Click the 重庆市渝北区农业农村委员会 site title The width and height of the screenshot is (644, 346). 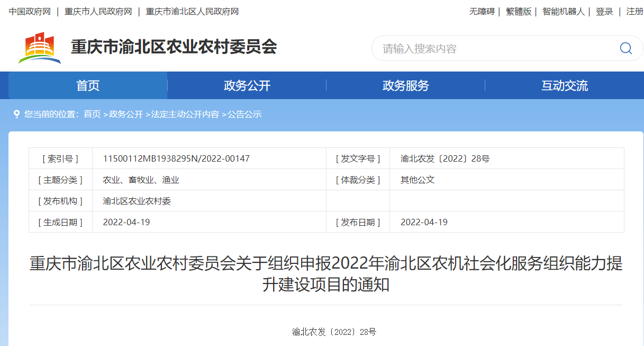[x=174, y=47]
